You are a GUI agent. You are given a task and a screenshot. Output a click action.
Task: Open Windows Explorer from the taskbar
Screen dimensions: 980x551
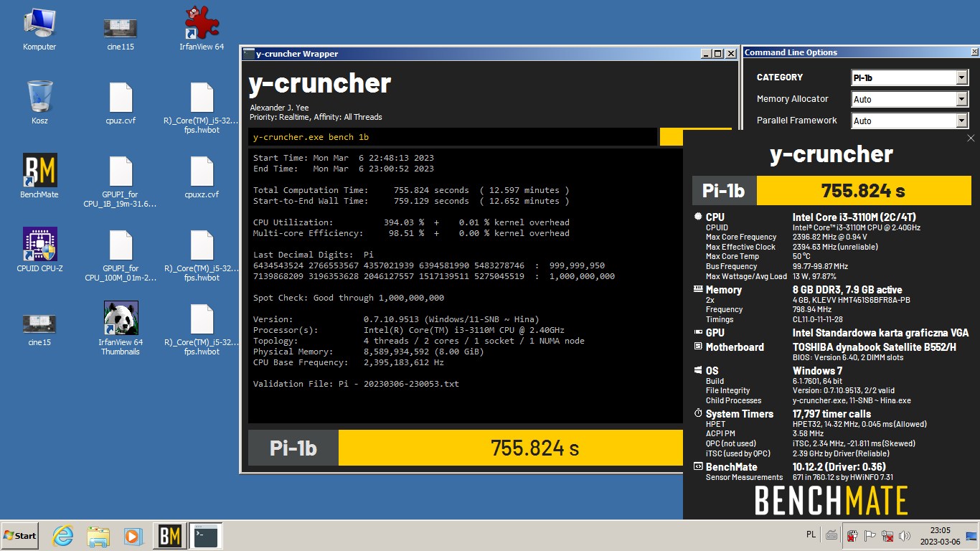coord(98,536)
